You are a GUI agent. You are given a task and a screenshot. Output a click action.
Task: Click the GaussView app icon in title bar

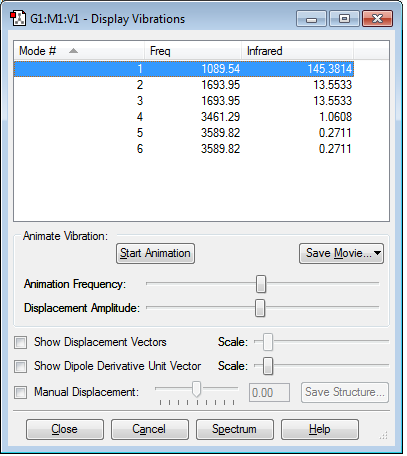click(x=18, y=19)
